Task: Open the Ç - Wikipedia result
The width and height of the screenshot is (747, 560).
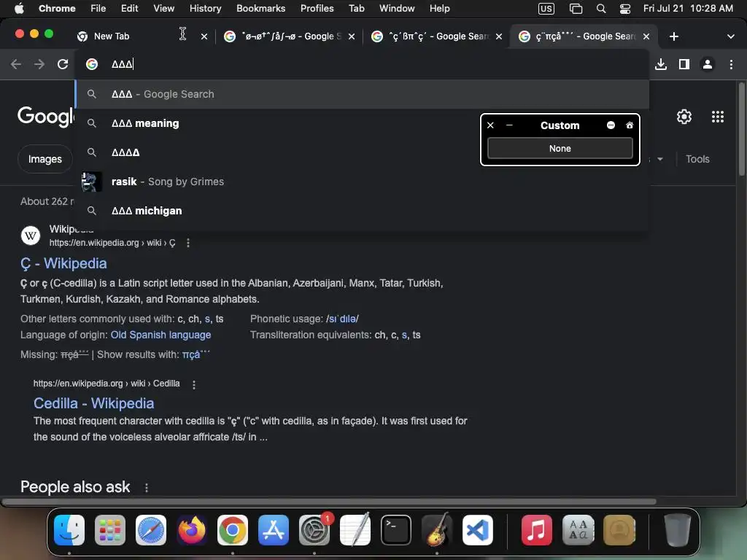Action: (x=63, y=263)
